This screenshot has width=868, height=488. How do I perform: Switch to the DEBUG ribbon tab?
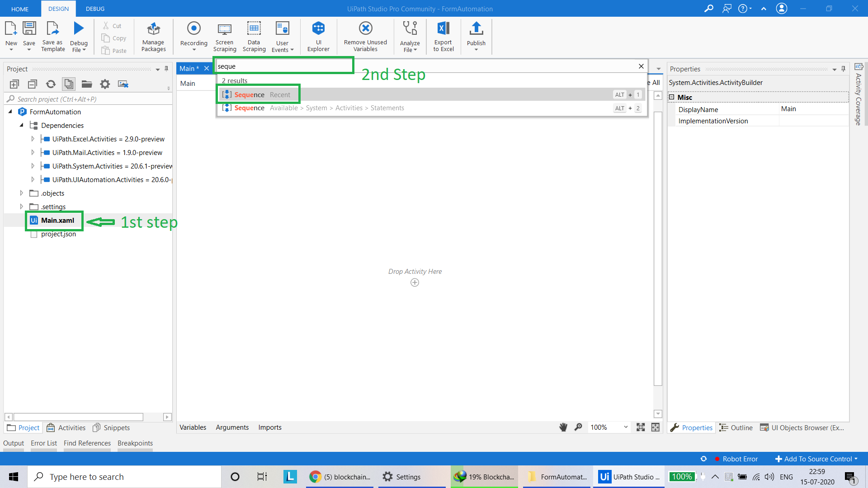point(95,9)
